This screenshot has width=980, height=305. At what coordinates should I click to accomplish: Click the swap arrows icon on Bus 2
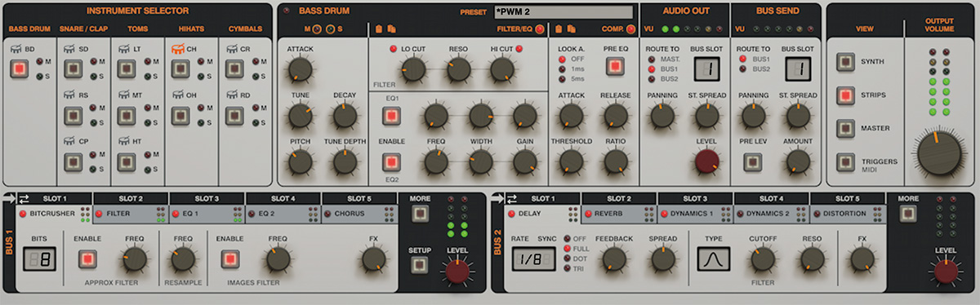(x=511, y=199)
